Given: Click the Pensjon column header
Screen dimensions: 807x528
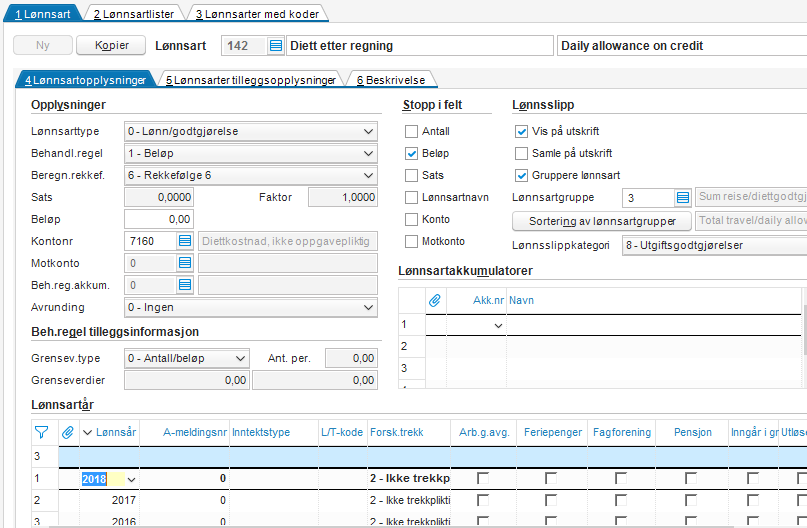Looking at the screenshot, I should click(x=693, y=432).
